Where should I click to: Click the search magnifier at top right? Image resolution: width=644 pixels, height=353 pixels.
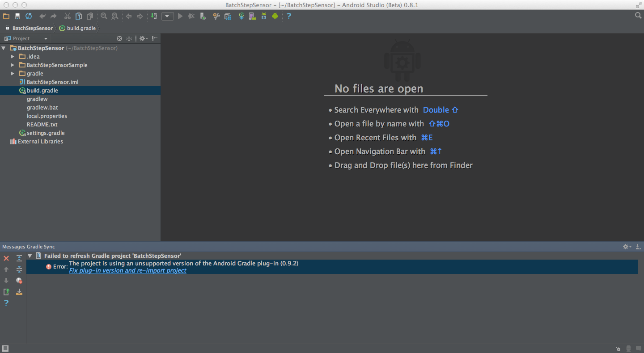638,16
